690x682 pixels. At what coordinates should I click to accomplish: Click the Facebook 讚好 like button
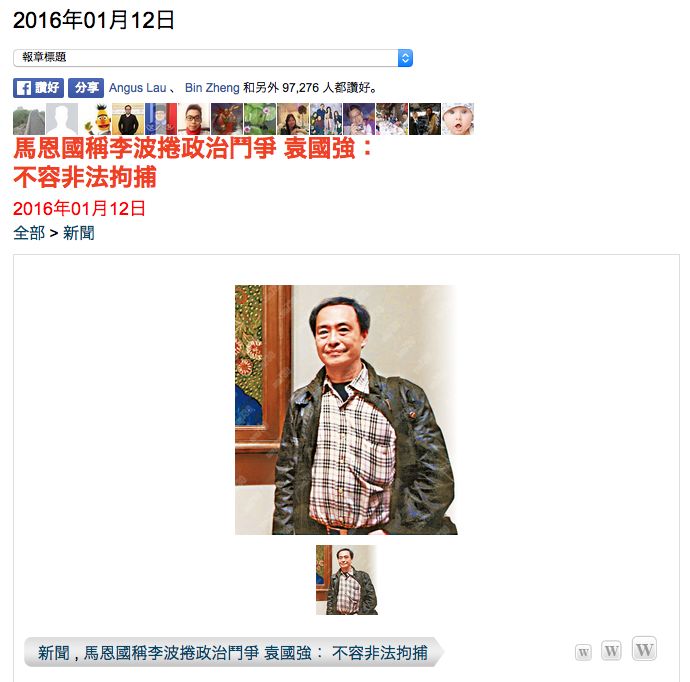[x=38, y=88]
